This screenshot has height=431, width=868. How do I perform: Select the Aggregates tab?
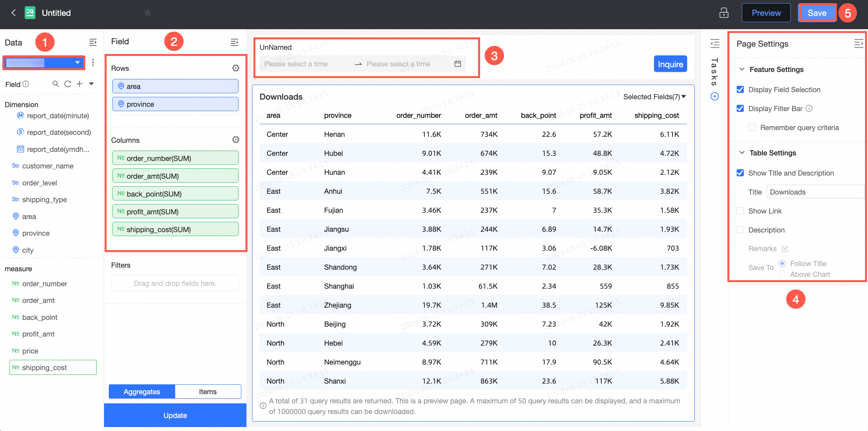point(142,391)
